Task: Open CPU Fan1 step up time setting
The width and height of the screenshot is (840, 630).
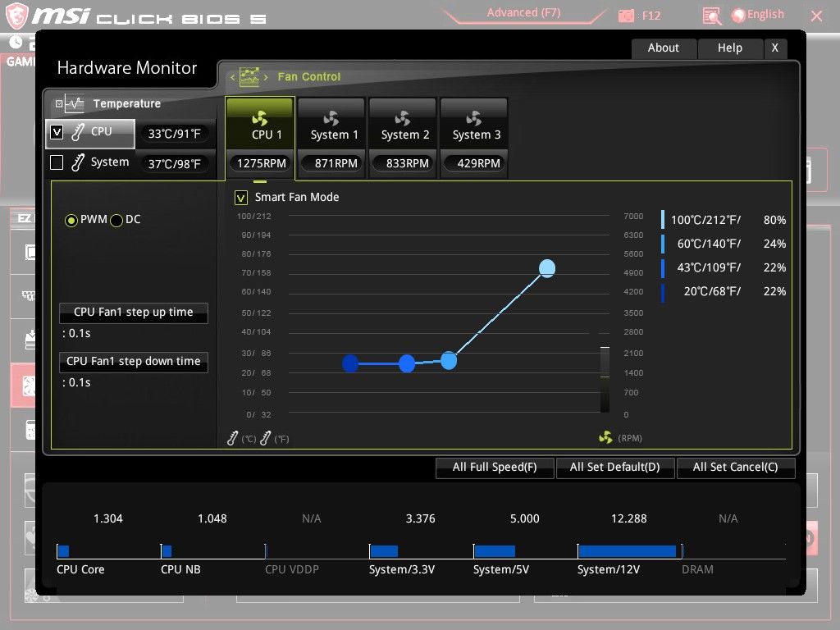Action: pyautogui.click(x=134, y=313)
